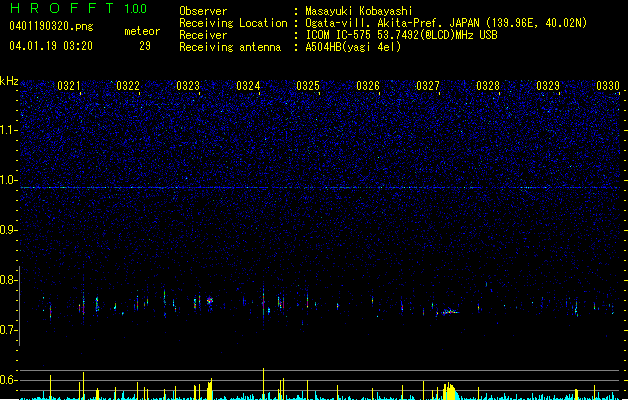The width and height of the screenshot is (629, 400).
Task: Click the long meteor echo near 0327
Action: (x=450, y=312)
